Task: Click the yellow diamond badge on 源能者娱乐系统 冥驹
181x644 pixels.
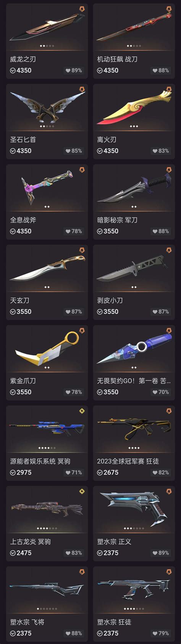Action: click(82, 411)
